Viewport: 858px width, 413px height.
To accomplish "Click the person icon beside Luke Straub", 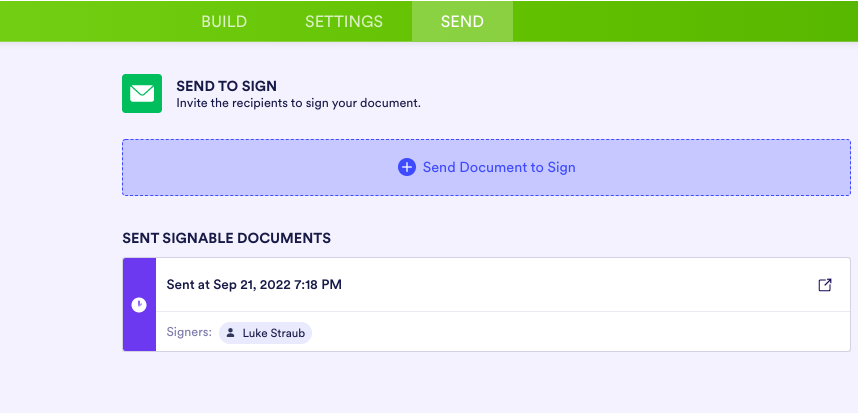I will [x=230, y=333].
